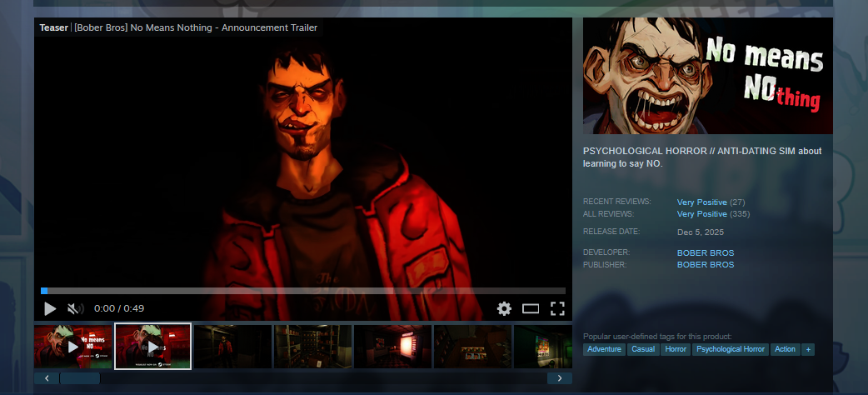This screenshot has height=395, width=868.
Task: Click the Horror tag
Action: pyautogui.click(x=675, y=349)
